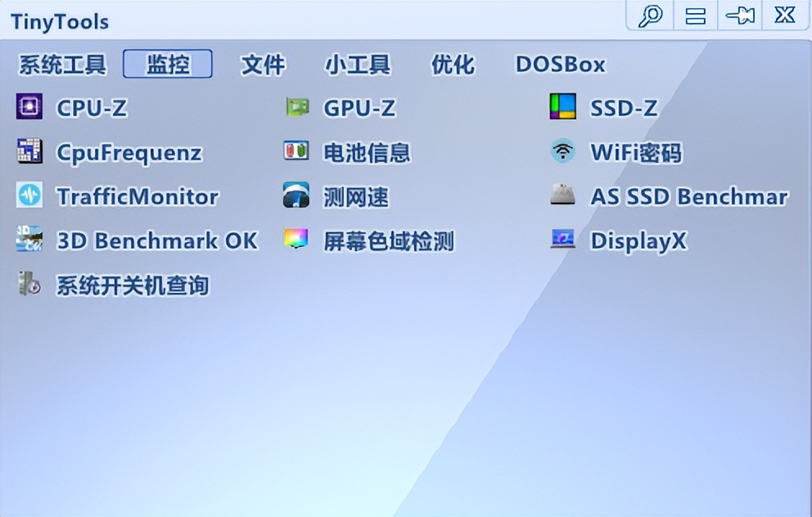Viewport: 812px width, 517px height.
Task: Switch to the 系统工具 tab
Action: (62, 65)
